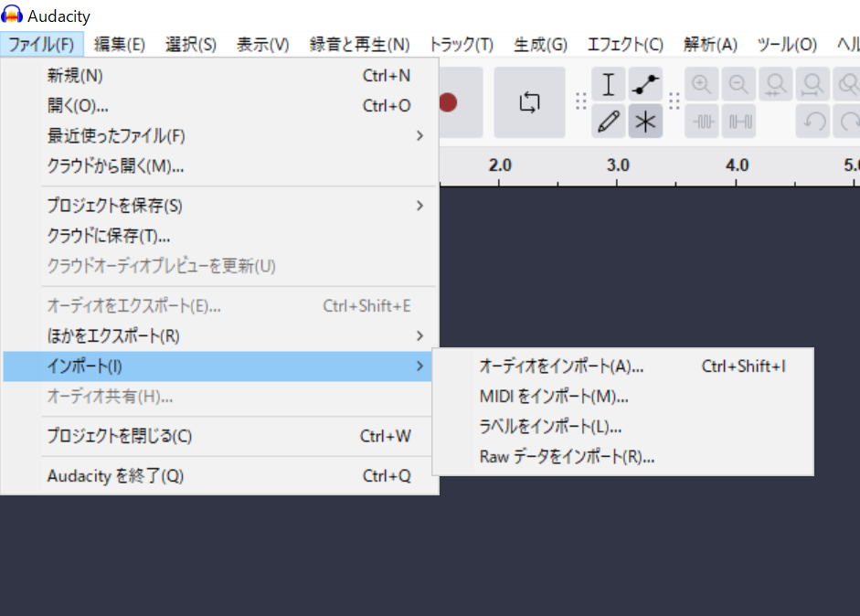Choose 開く(O)... menu entry

point(218,105)
